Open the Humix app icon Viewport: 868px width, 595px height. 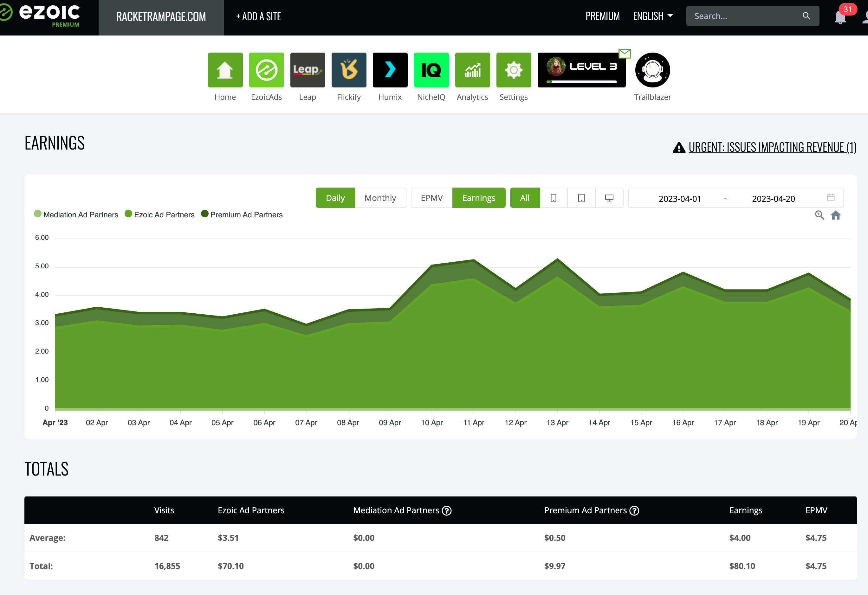tap(390, 70)
